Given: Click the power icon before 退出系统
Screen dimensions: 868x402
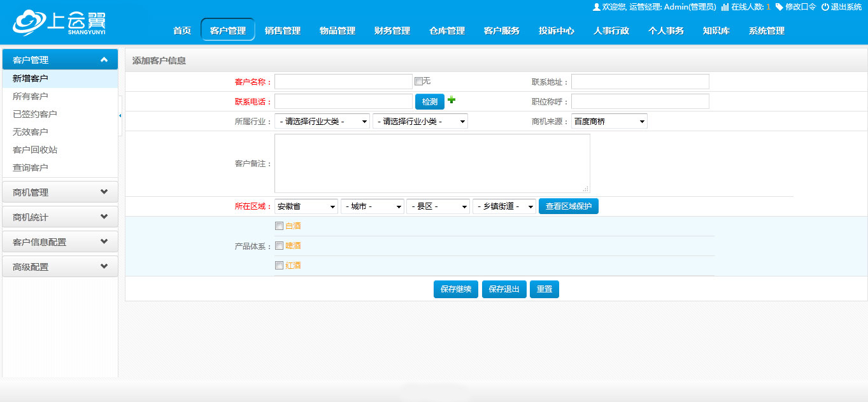Looking at the screenshot, I should pos(825,7).
